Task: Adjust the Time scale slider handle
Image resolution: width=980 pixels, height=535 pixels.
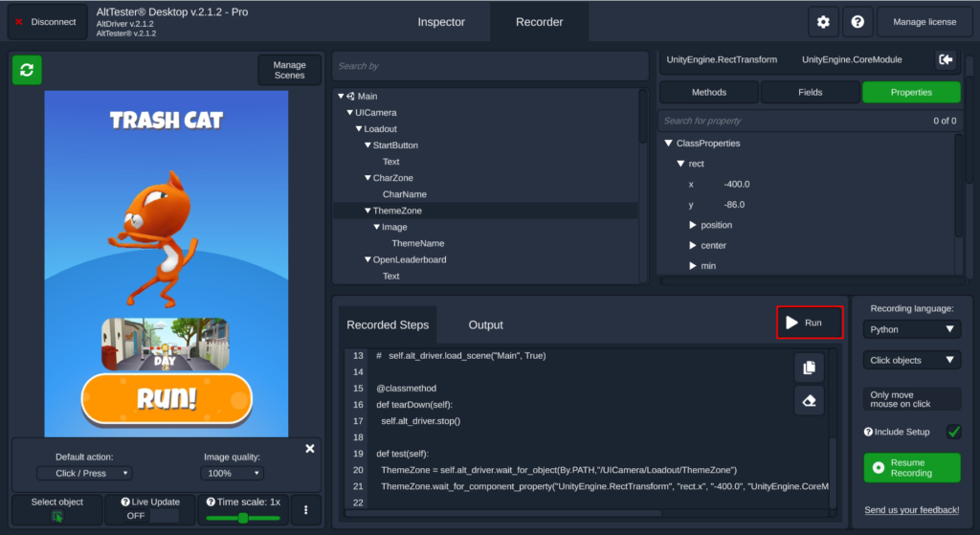Action: 243,518
